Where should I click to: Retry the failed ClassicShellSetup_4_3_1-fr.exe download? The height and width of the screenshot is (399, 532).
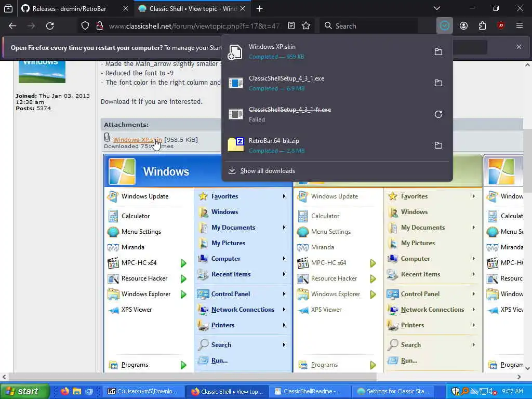438,114
